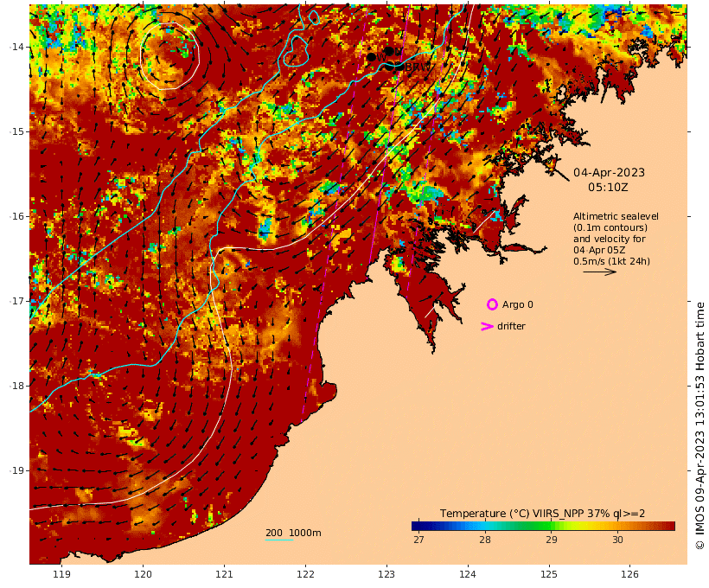Viewport: 709px width, 588px height.
Task: Click the BRW station label
Action: tap(418, 67)
